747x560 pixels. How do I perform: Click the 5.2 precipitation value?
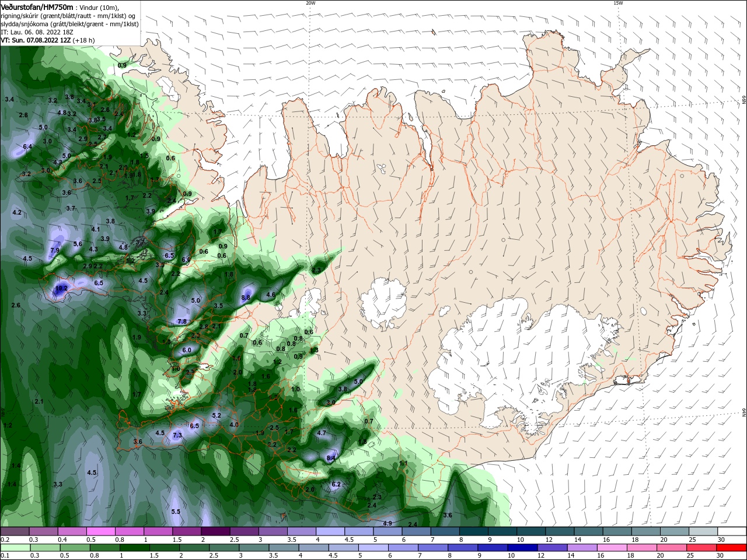pos(217,415)
